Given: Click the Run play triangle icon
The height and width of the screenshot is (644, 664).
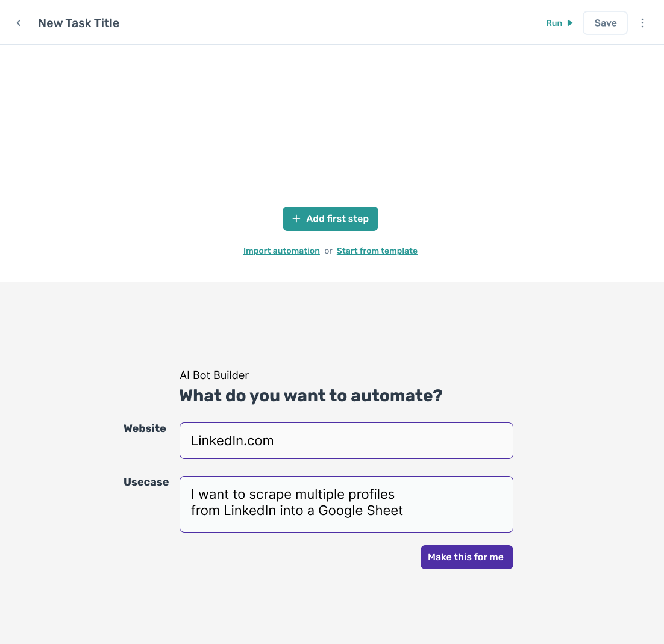Looking at the screenshot, I should coord(570,23).
